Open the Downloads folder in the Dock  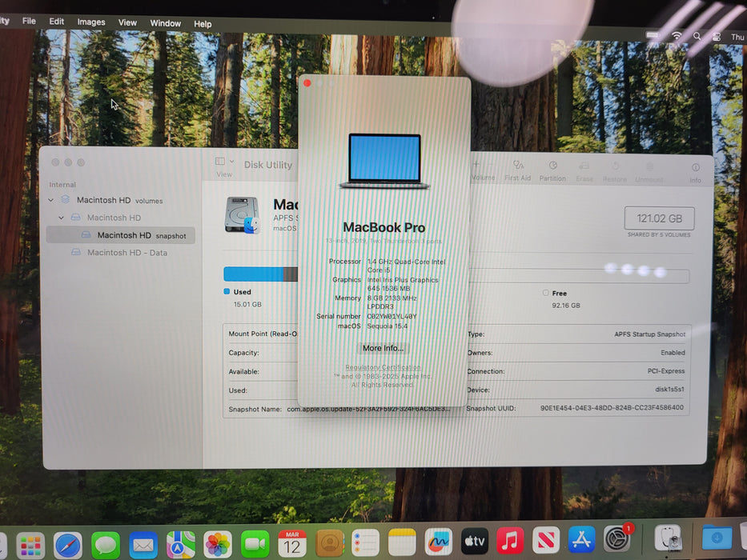click(x=717, y=538)
